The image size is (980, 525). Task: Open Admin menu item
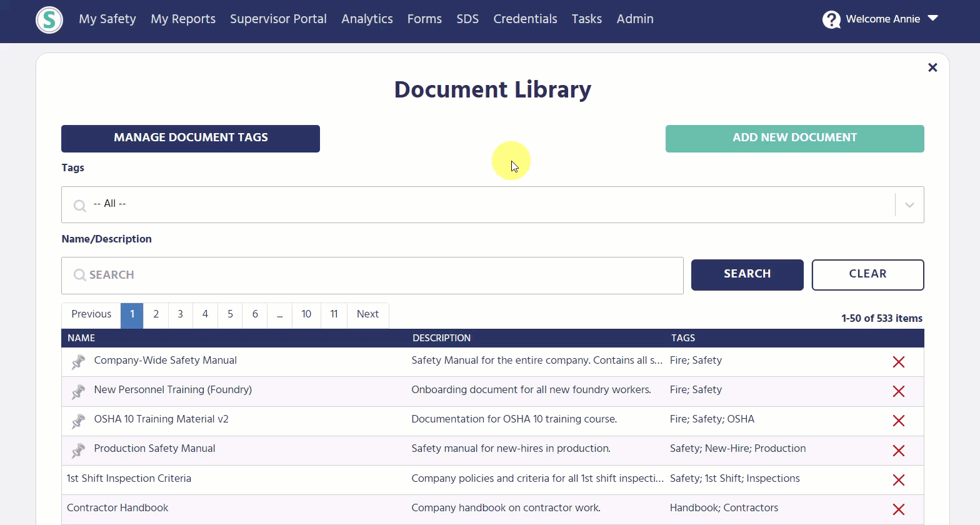635,19
